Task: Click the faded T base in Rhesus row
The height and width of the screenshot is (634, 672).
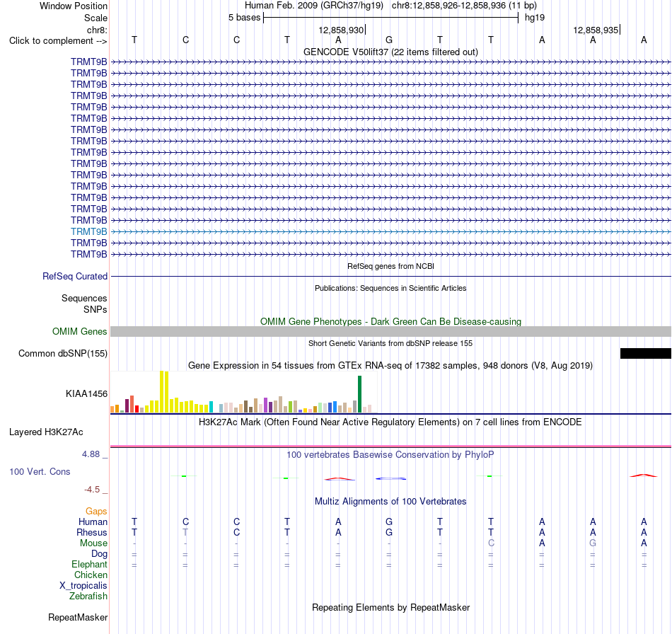Action: pyautogui.click(x=185, y=532)
